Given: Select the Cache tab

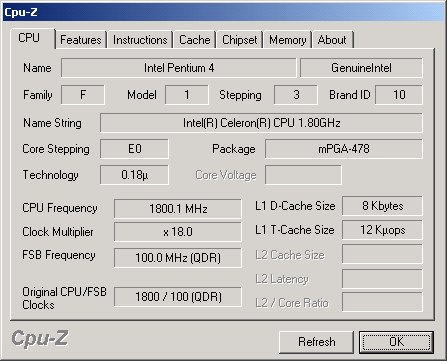Looking at the screenshot, I should click(195, 40).
